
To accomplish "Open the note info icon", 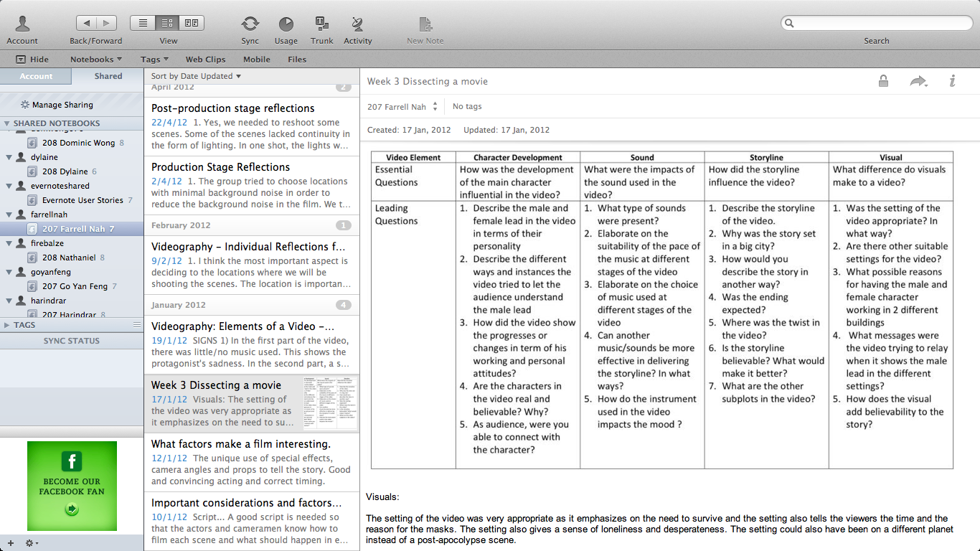I will pos(952,81).
